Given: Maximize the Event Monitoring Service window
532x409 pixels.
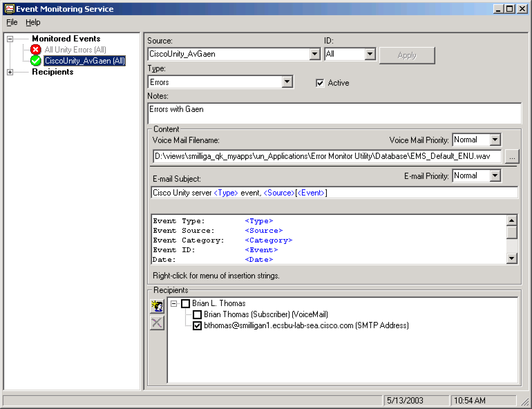Looking at the screenshot, I should (x=510, y=9).
